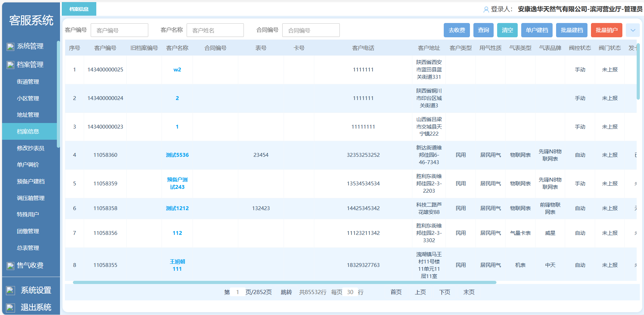Click the 售气收费 sidebar icon
Viewport: 644px width, 315px height.
(x=10, y=266)
